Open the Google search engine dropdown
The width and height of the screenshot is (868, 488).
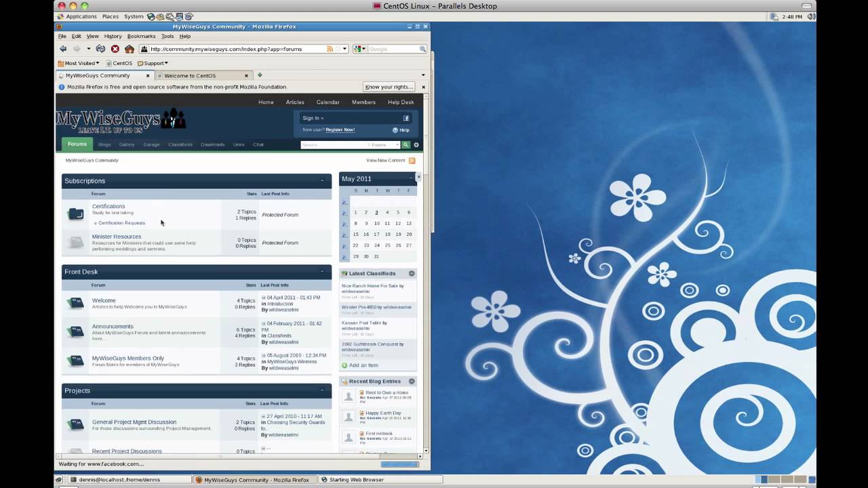pos(360,49)
